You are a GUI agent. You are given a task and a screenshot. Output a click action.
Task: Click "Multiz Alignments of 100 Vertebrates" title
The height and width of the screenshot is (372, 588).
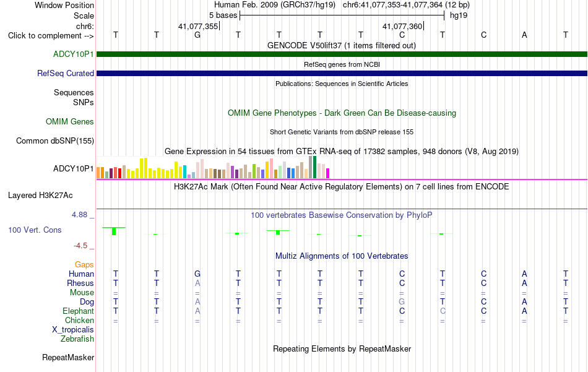342,256
